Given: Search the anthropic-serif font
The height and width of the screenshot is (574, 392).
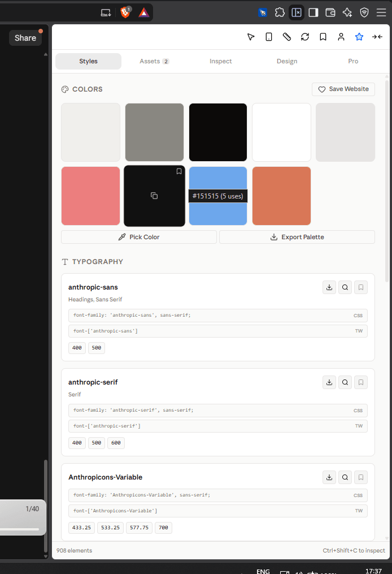Looking at the screenshot, I should click(345, 382).
